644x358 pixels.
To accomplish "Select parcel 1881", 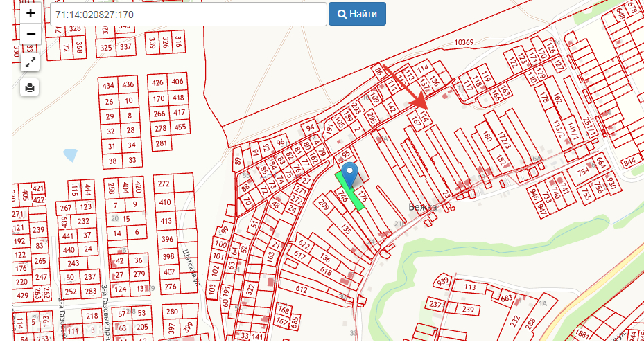I will tap(582, 334).
